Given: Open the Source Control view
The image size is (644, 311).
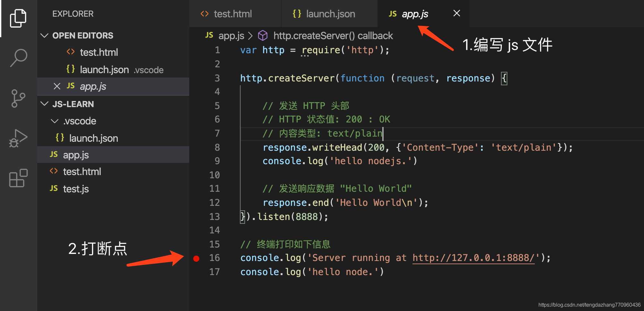Looking at the screenshot, I should [18, 98].
